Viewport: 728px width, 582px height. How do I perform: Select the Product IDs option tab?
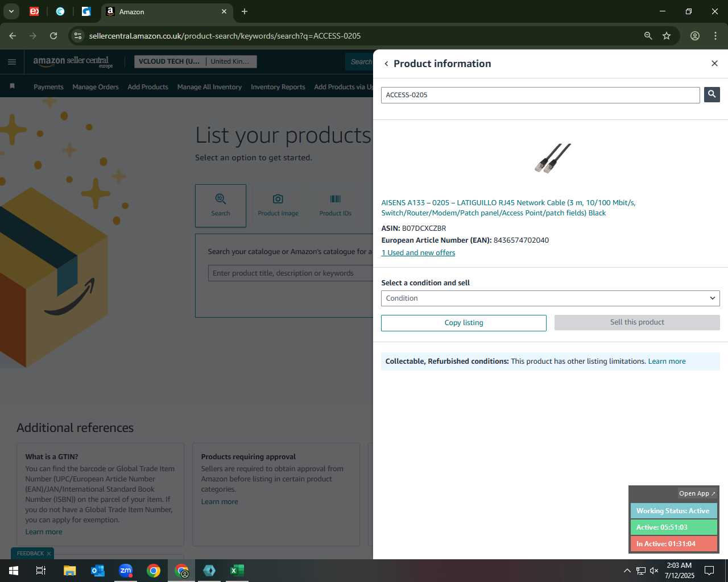(336, 206)
